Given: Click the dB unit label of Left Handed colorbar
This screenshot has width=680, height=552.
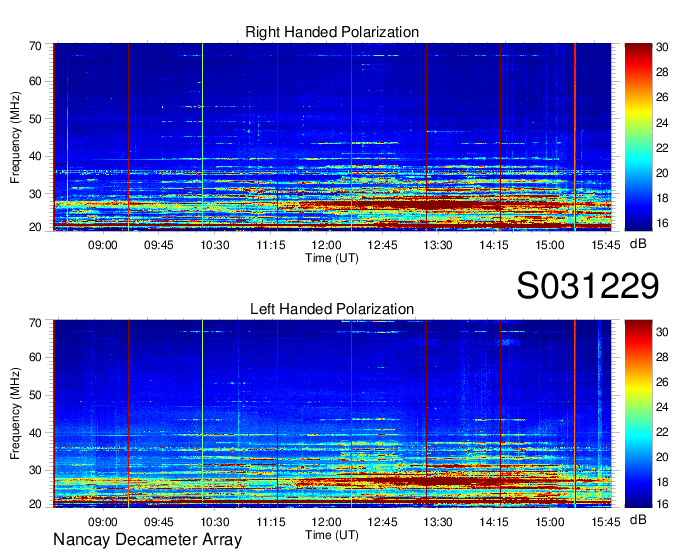Looking at the screenshot, I should click(x=638, y=520).
